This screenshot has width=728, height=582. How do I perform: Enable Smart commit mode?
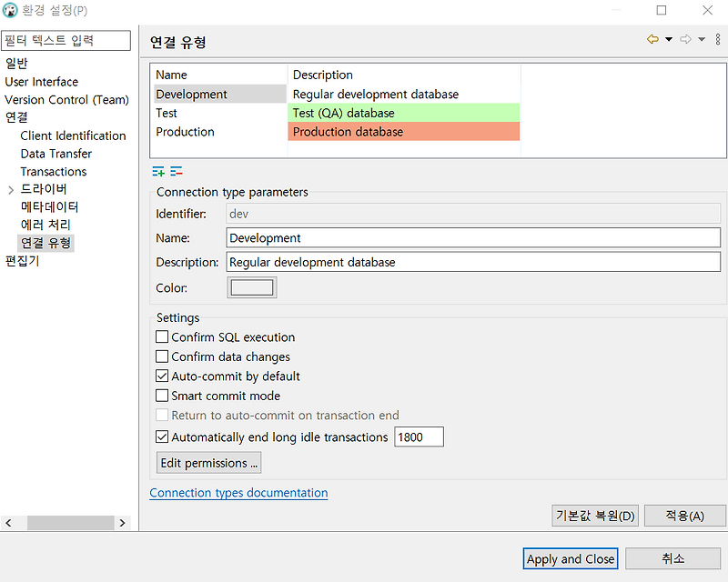[x=162, y=395]
